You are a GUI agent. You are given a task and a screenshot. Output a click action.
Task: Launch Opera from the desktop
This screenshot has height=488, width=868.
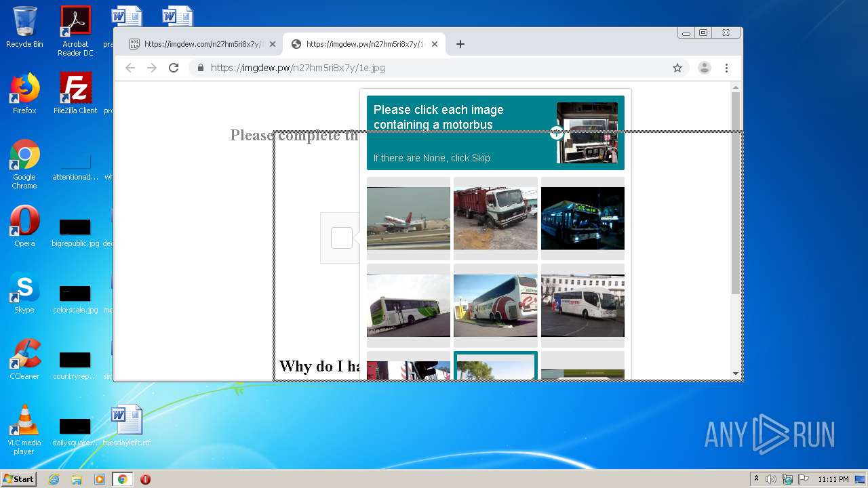click(x=24, y=226)
